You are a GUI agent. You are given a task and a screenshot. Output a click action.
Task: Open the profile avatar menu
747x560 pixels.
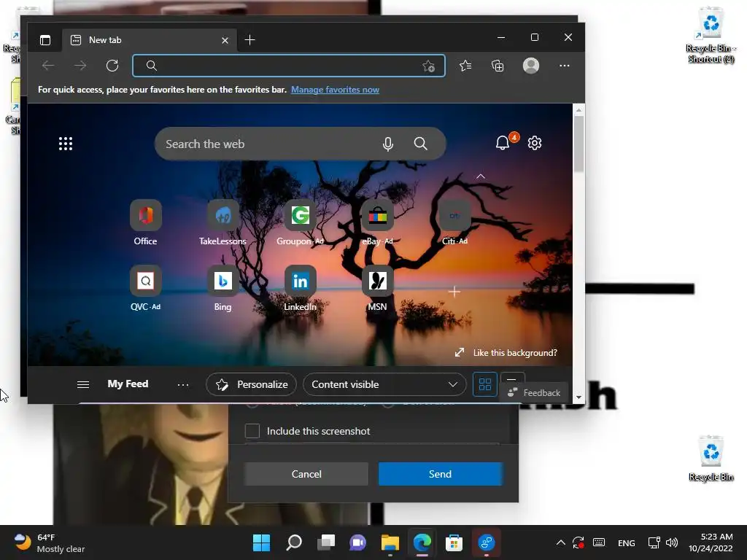click(x=531, y=66)
